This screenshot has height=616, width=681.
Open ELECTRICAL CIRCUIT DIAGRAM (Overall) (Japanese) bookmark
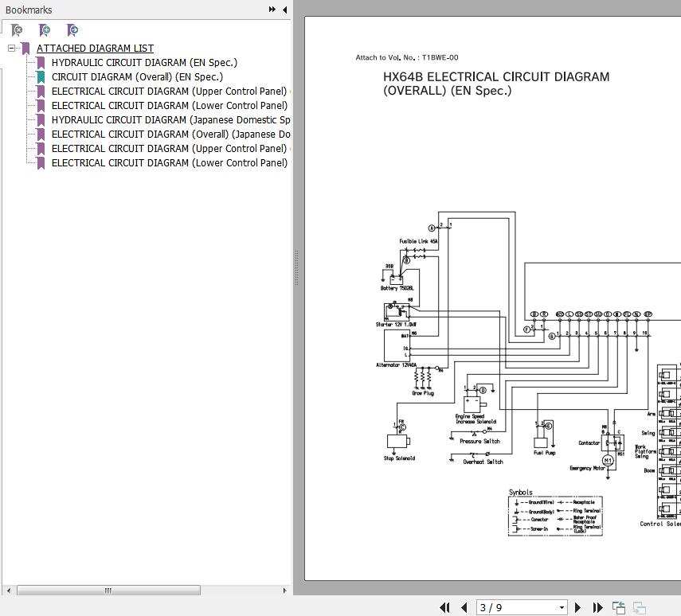click(170, 135)
